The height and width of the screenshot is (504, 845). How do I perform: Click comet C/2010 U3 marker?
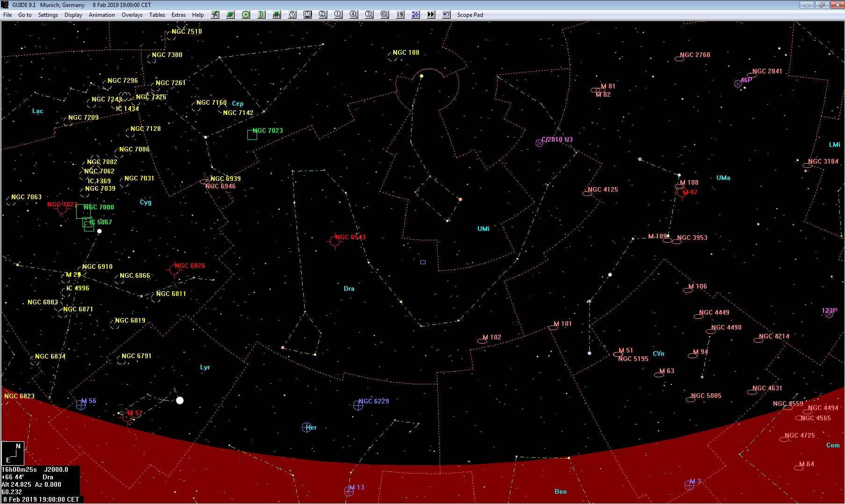[x=539, y=143]
